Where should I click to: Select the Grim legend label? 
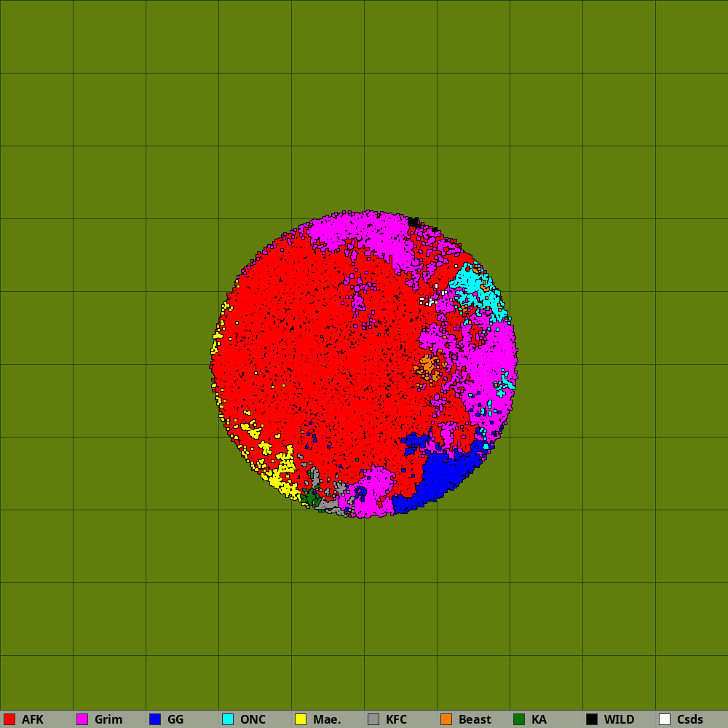coord(108,720)
